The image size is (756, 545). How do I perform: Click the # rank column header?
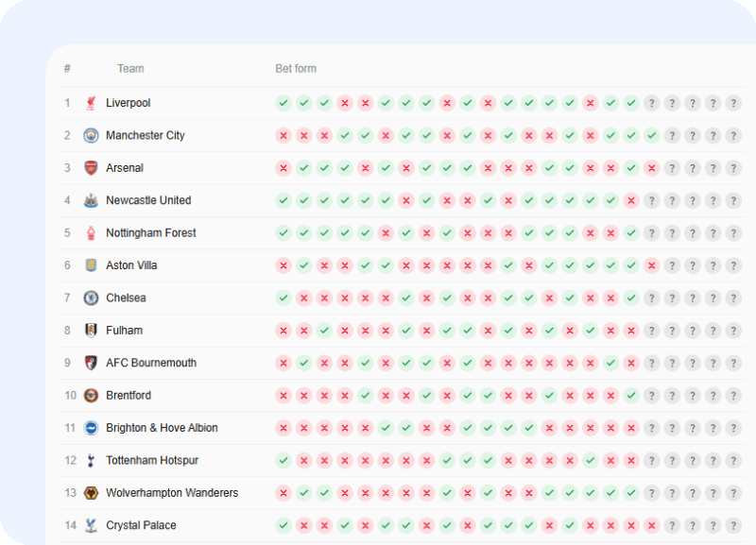pos(67,69)
